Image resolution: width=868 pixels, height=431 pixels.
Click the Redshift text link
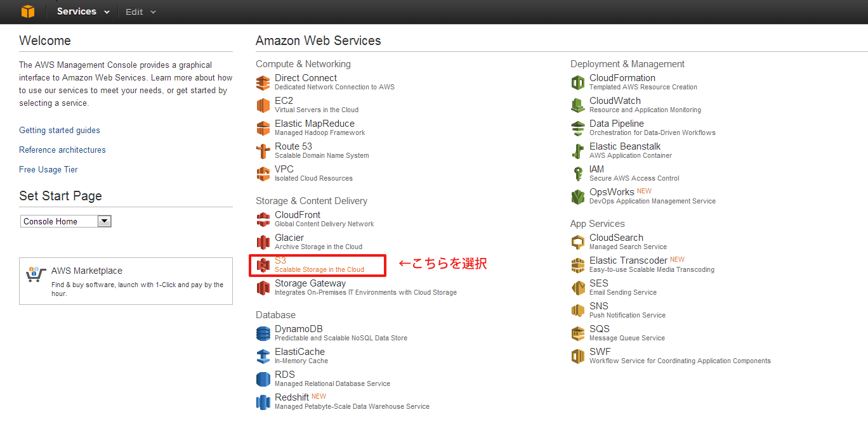point(292,397)
